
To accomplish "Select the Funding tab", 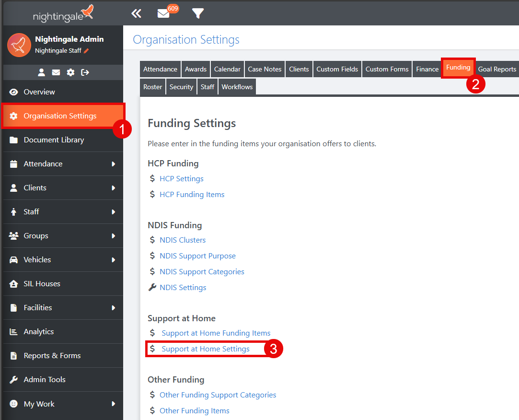I will (x=458, y=68).
